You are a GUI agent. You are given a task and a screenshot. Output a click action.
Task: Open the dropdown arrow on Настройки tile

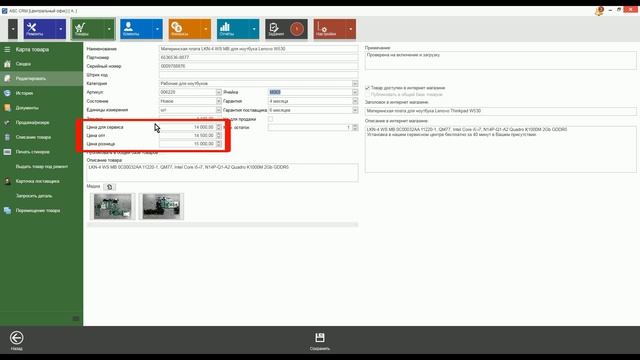point(351,29)
